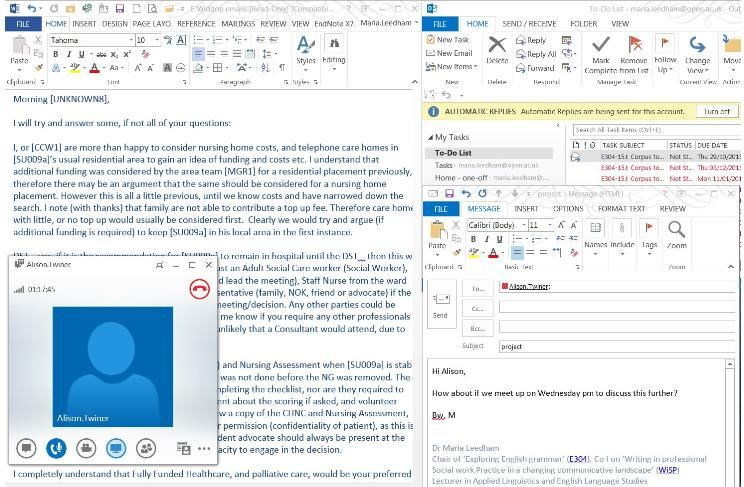Open more options ellipsis in Lync window
The image size is (744, 487).
pos(204,448)
